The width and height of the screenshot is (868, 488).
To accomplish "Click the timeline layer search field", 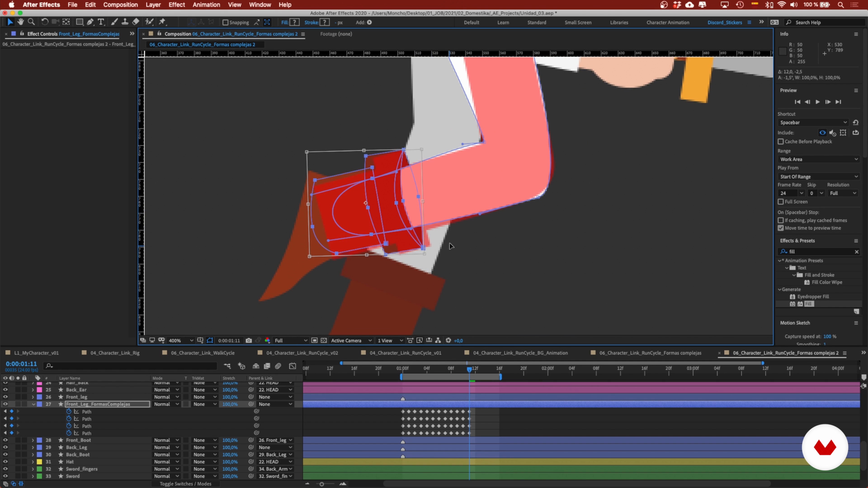I will coord(131,366).
